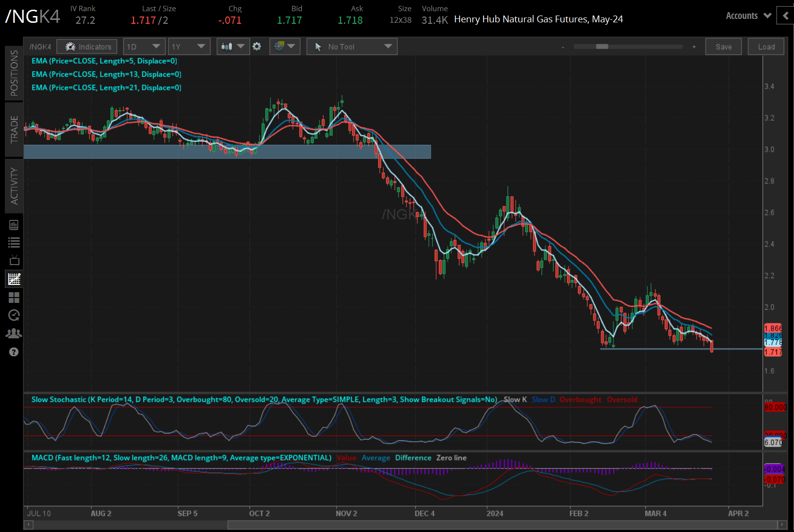Click the chart zoom slider handle
Screen dimensions: 794x532
[x=602, y=47]
